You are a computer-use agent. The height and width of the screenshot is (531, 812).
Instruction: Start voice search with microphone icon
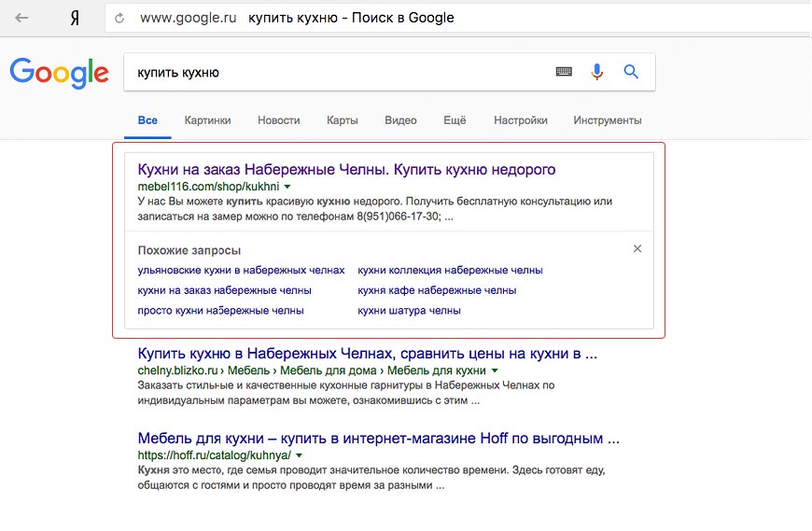click(597, 72)
